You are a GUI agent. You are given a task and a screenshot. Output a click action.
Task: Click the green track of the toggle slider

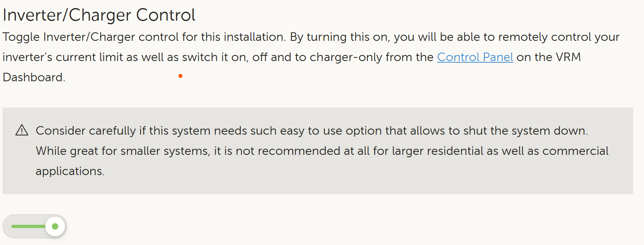pyautogui.click(x=28, y=226)
